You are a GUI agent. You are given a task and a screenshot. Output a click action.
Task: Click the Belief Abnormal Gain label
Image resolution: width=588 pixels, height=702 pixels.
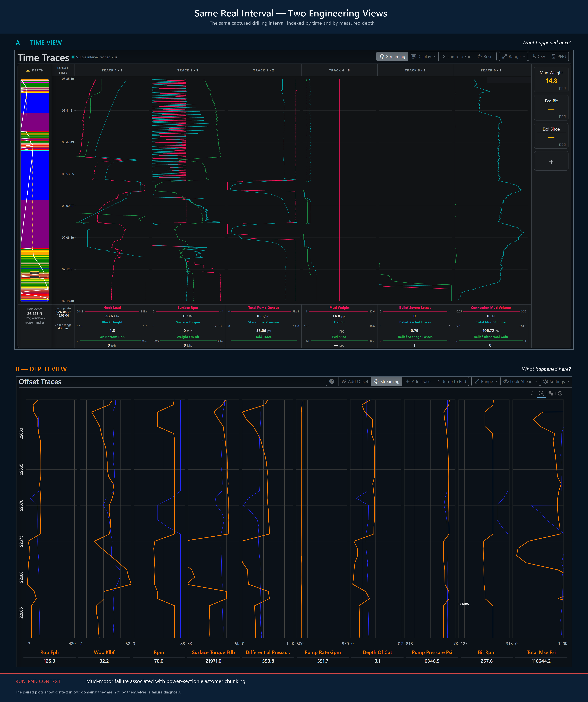point(491,337)
